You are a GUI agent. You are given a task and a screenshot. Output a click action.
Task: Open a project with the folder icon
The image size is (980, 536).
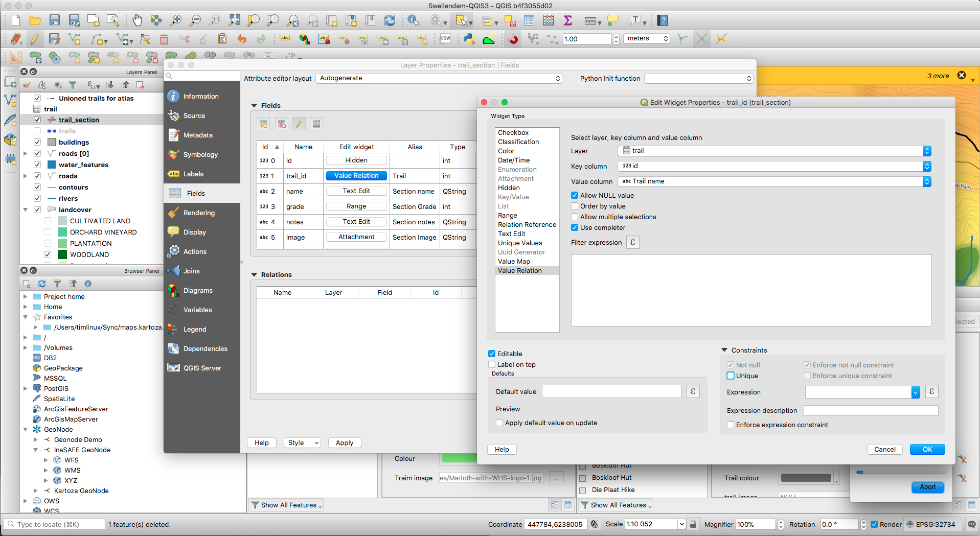pos(35,20)
